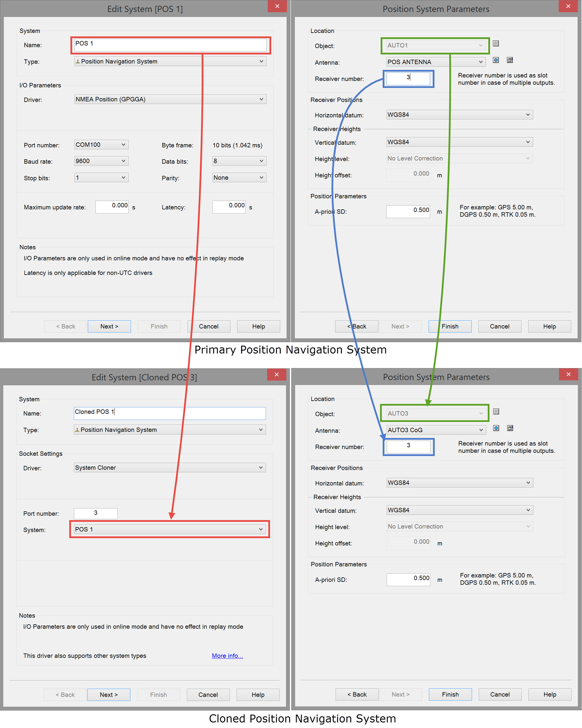The width and height of the screenshot is (582, 728).
Task: Click the add-node icon beside POS ANTENNA
Action: point(496,60)
